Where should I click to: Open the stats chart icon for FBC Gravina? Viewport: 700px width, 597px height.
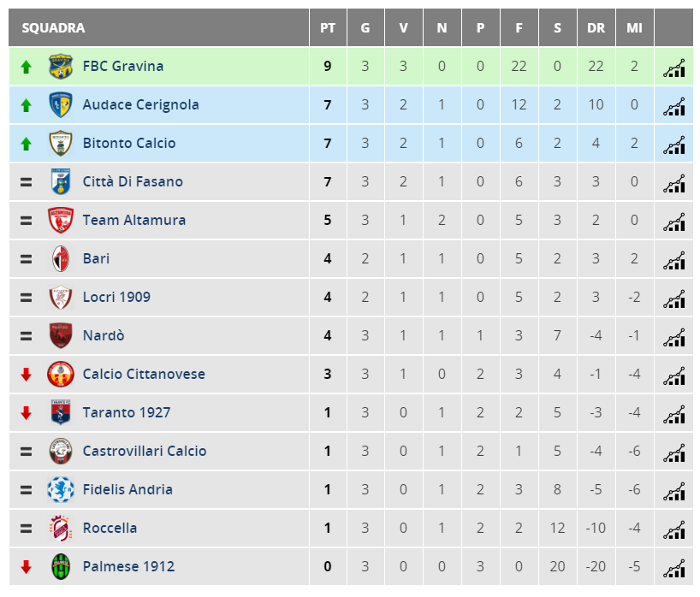tap(673, 68)
